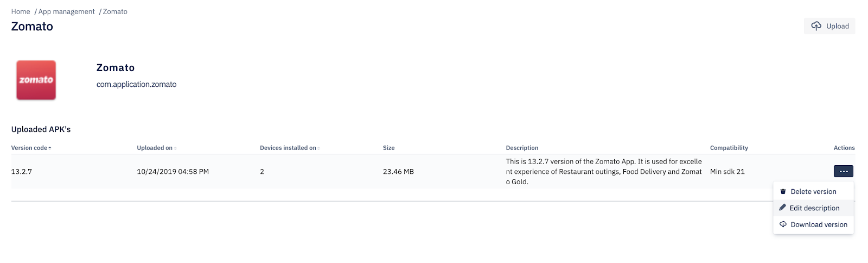The image size is (868, 263).
Task: Click the version description text cell
Action: (x=604, y=172)
